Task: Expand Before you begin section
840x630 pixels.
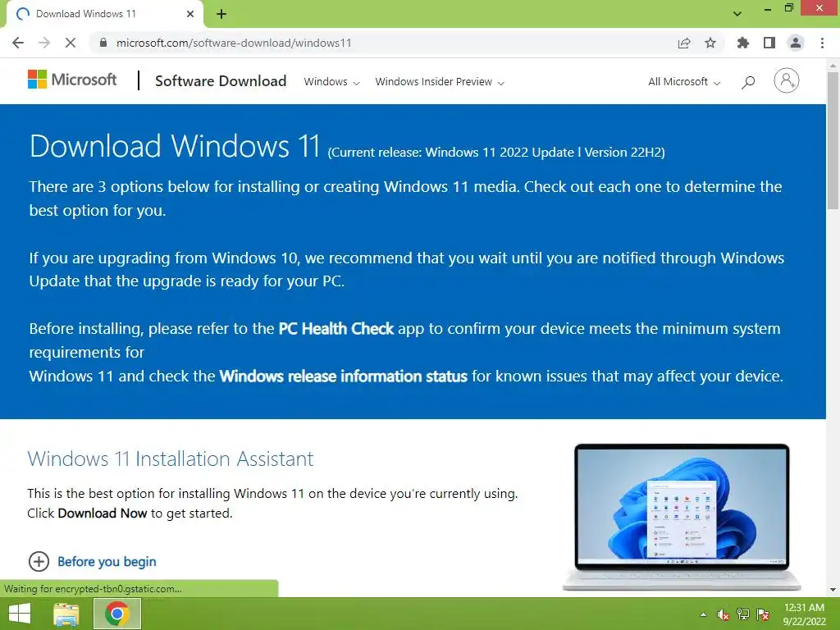Action: tap(92, 561)
